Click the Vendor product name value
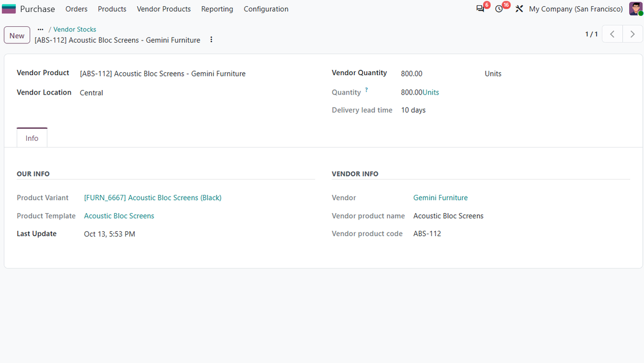Screen dimensions: 644x363 click(449, 215)
